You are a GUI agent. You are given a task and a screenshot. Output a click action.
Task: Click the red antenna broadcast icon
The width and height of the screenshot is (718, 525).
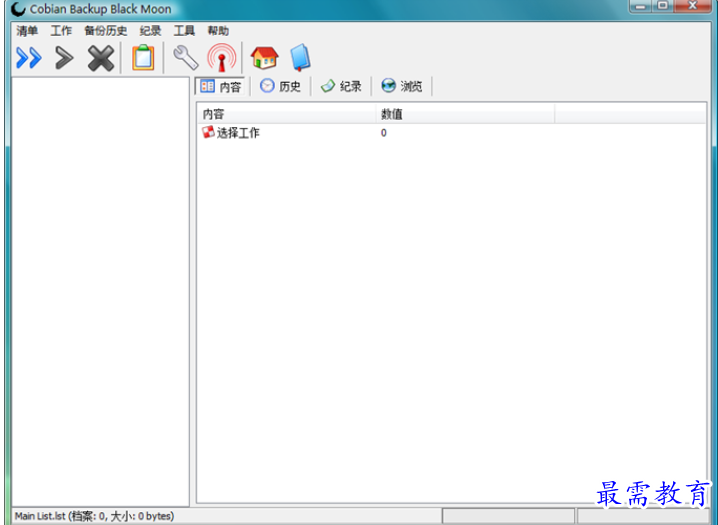pos(222,58)
